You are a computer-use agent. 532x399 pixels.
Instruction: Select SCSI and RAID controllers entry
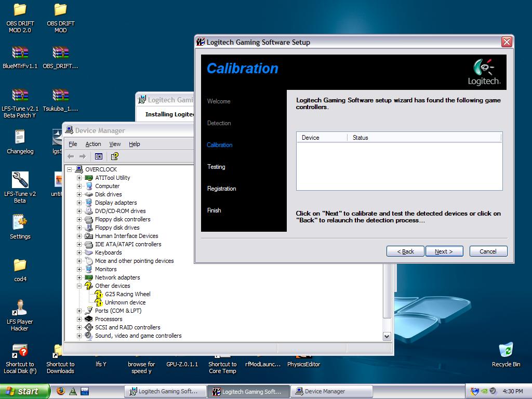pos(128,327)
